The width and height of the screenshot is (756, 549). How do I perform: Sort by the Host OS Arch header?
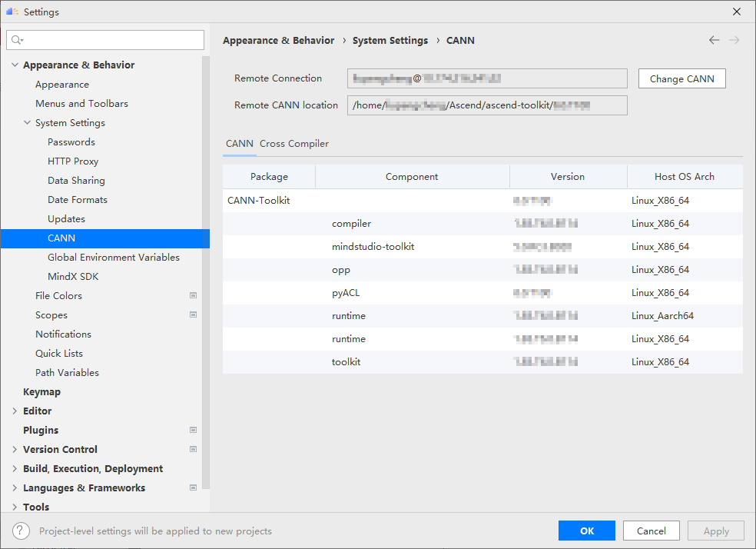click(684, 177)
